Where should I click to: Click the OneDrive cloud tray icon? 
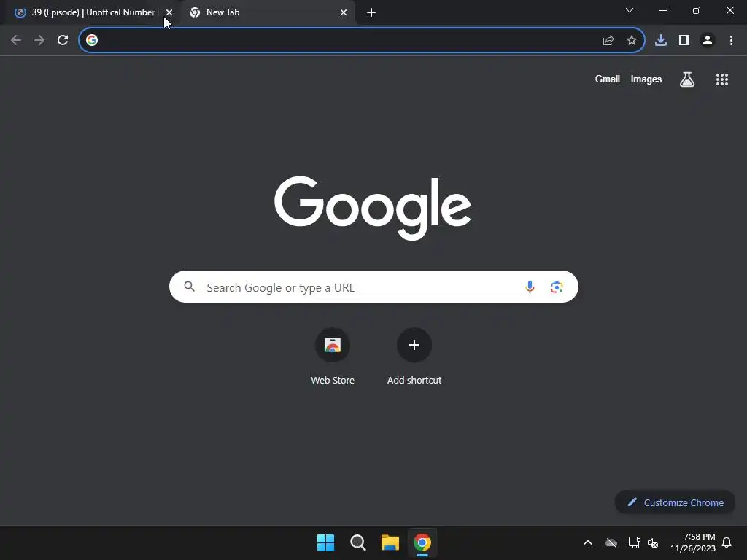click(x=611, y=542)
